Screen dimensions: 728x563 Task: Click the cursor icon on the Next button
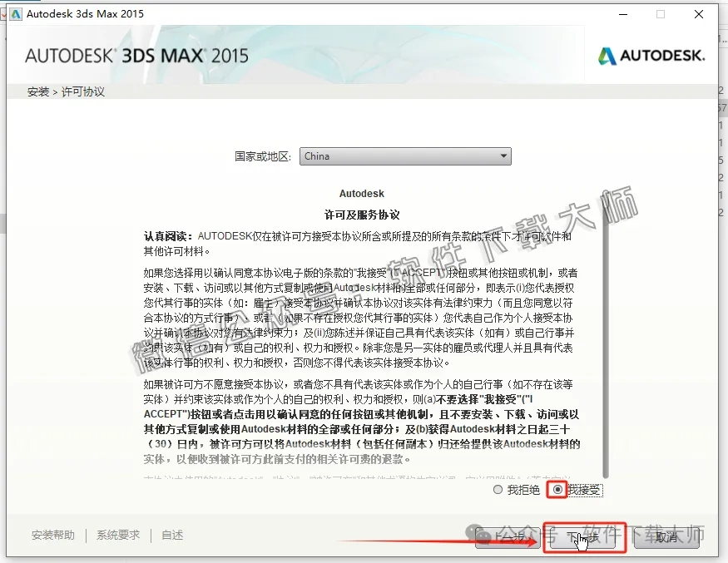[x=582, y=542]
